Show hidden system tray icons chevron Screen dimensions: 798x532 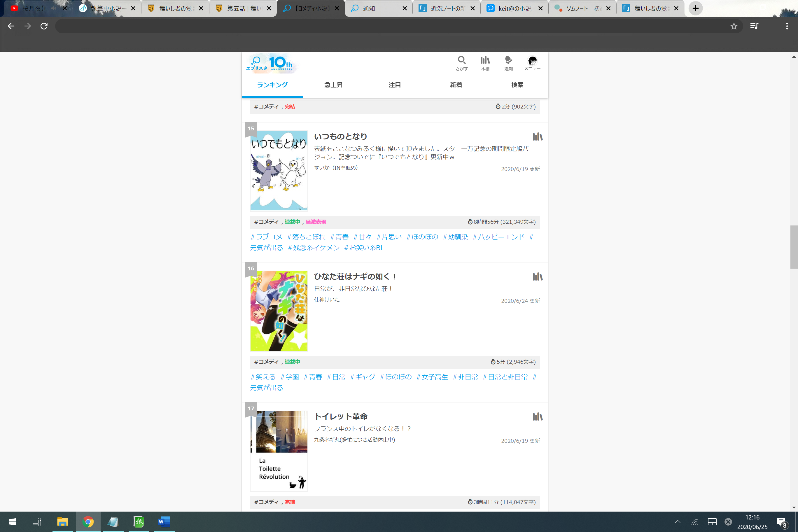[x=678, y=522]
